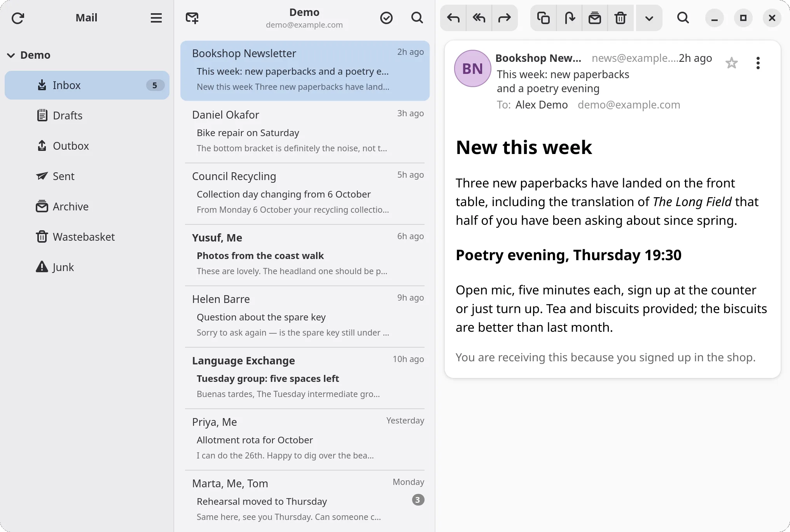
Task: Search within the open message
Action: 683,18
